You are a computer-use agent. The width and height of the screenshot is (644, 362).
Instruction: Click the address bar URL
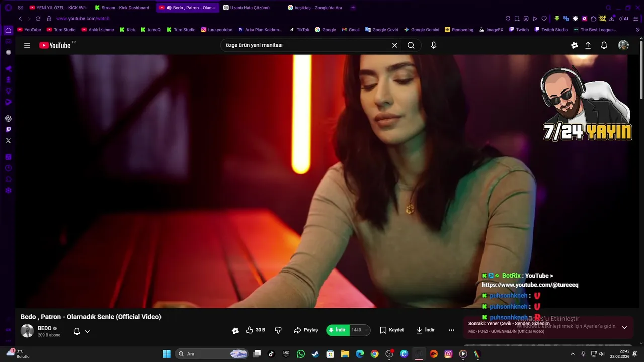pos(83,19)
